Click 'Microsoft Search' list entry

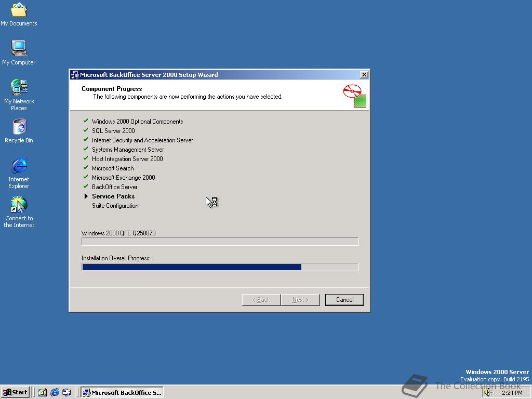[113, 168]
